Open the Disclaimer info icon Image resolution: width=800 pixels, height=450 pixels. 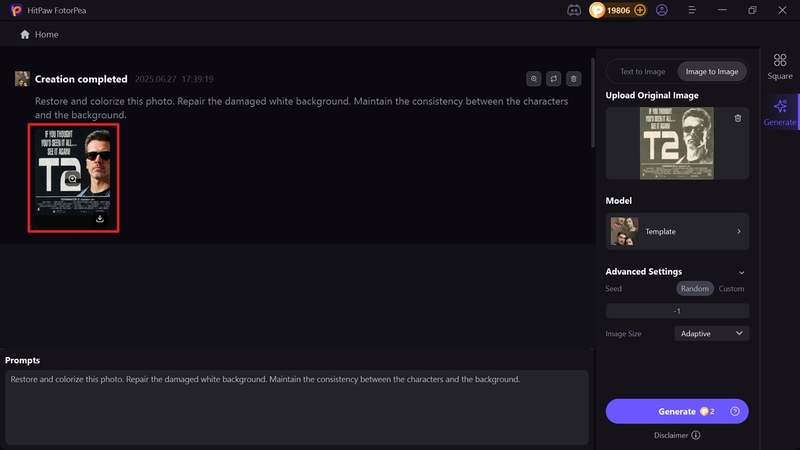tap(695, 435)
